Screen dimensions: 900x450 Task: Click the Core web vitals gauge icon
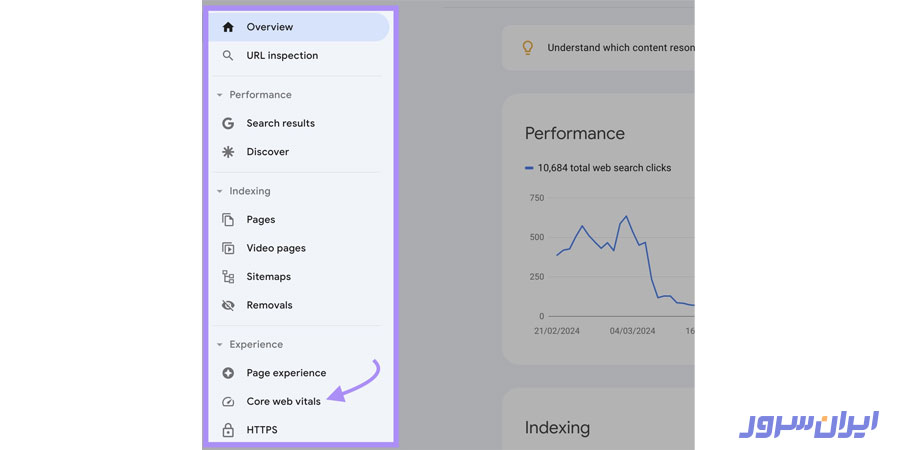pos(228,402)
